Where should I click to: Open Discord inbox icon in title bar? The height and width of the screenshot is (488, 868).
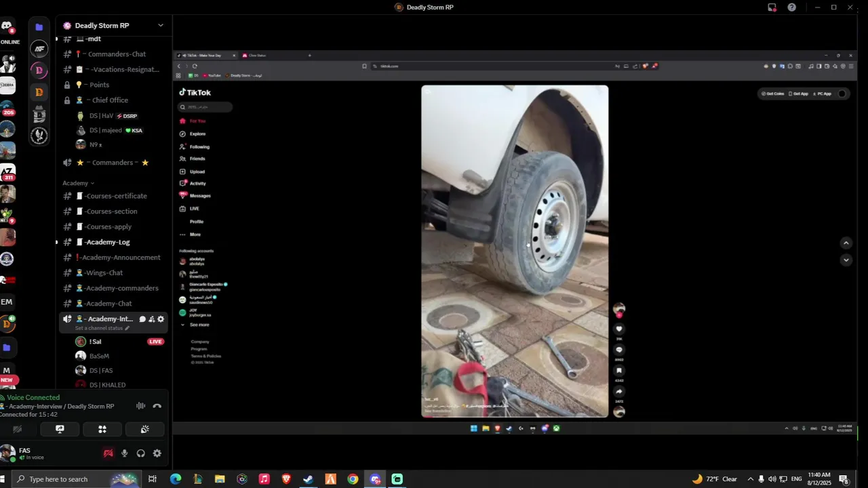[772, 7]
